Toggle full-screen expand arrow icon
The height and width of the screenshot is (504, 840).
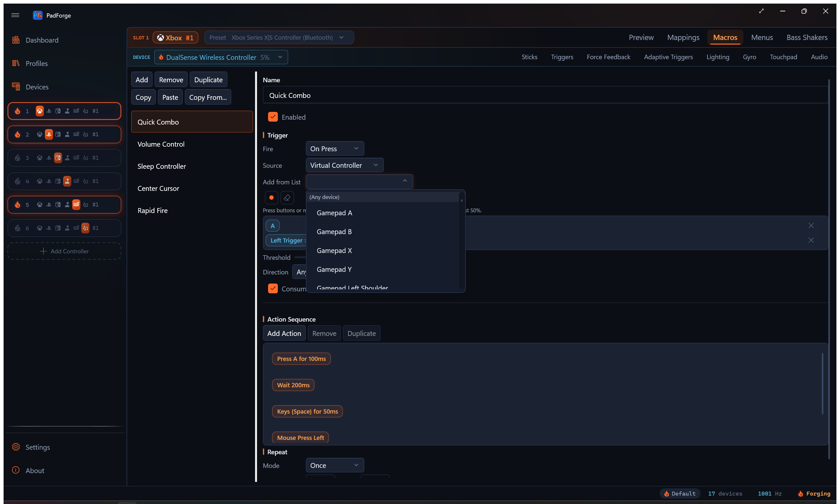coord(761,11)
